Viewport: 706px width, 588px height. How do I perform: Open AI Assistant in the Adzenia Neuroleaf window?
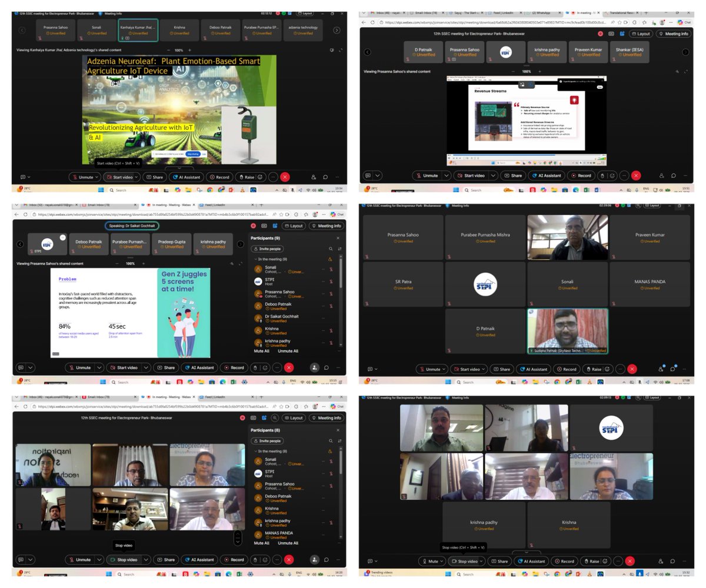click(187, 176)
